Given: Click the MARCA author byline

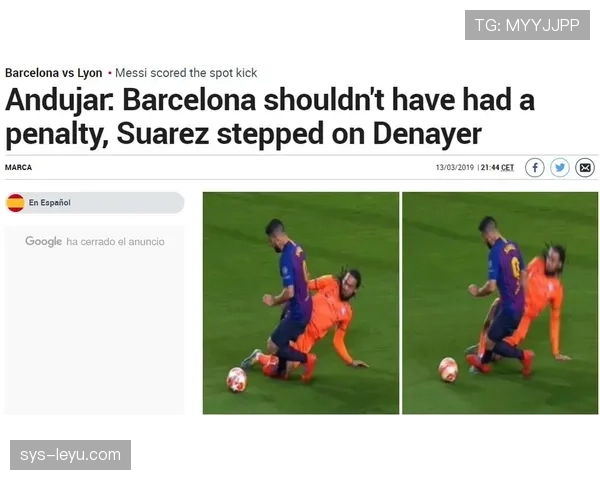Looking at the screenshot, I should click(x=18, y=167).
